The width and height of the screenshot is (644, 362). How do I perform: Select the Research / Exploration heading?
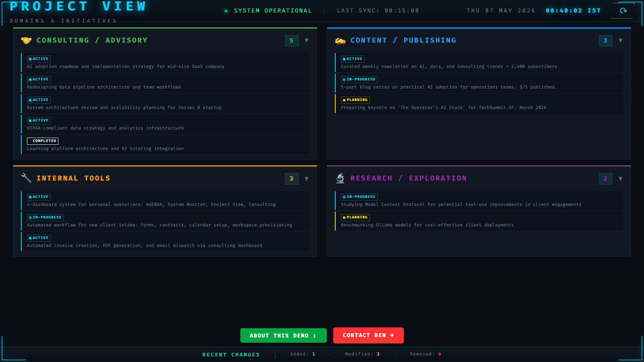pos(409,178)
